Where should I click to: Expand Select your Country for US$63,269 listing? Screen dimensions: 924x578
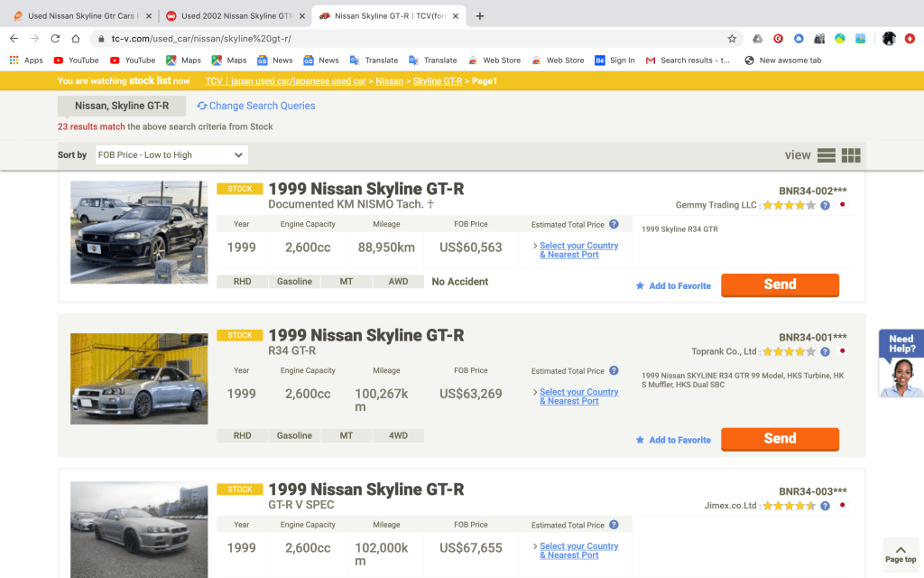(x=578, y=396)
